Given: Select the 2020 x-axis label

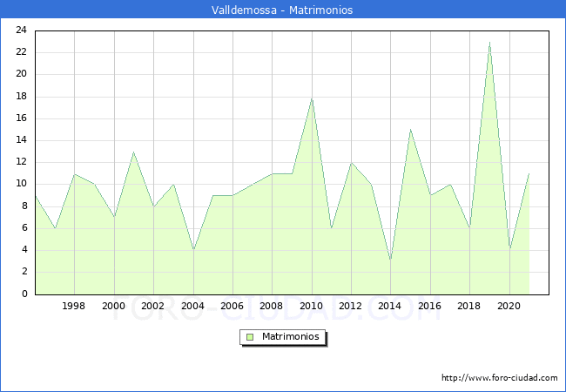Looking at the screenshot, I should (509, 306).
